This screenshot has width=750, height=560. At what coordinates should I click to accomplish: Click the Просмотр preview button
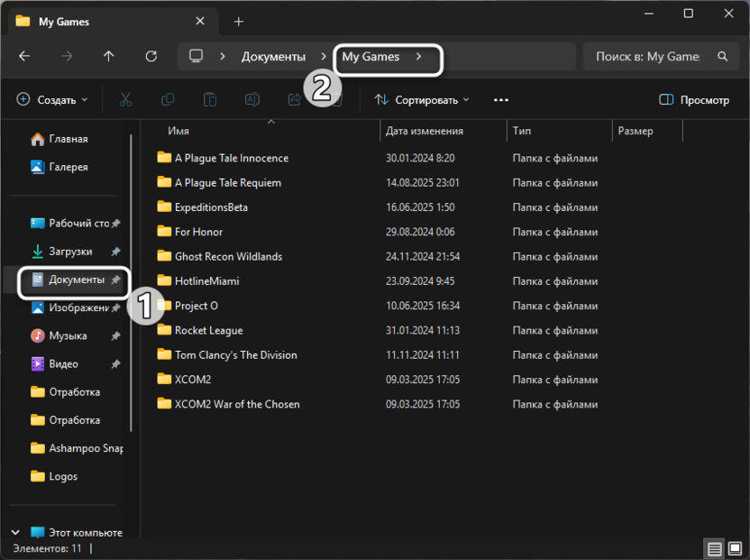[694, 100]
